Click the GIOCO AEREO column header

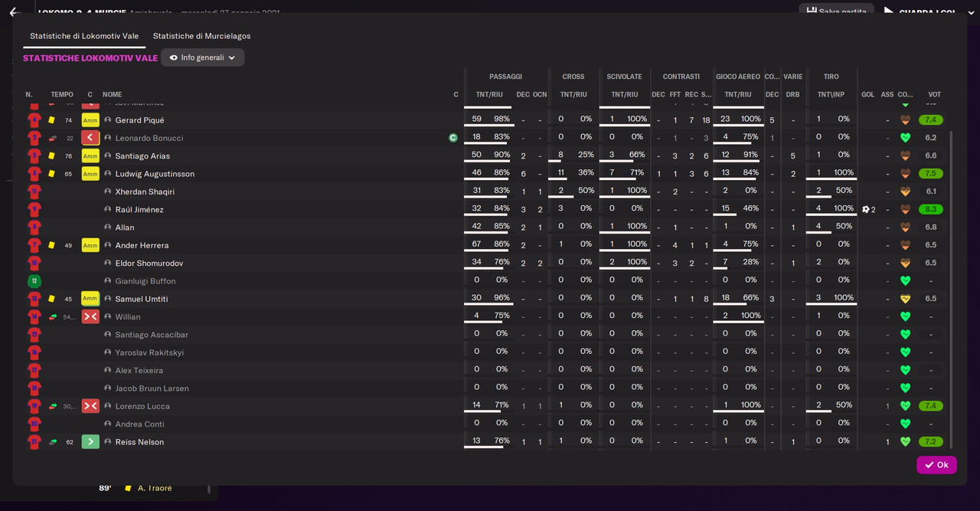click(738, 77)
